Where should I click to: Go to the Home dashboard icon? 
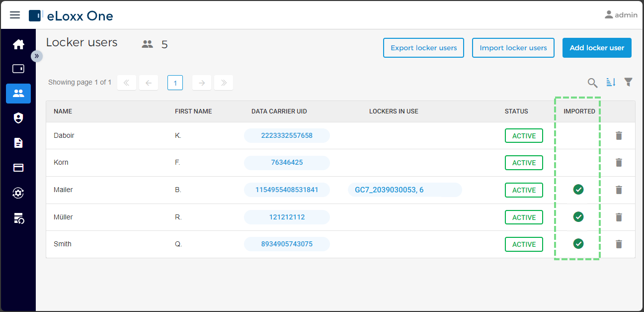[x=18, y=44]
